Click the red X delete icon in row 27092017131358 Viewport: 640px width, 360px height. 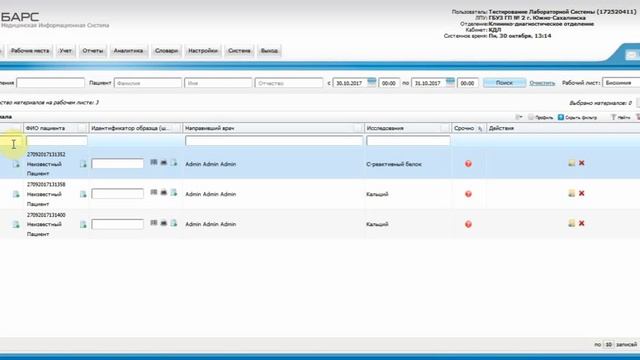point(582,193)
